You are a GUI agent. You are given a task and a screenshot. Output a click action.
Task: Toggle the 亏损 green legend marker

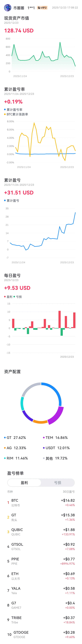[14, 297]
